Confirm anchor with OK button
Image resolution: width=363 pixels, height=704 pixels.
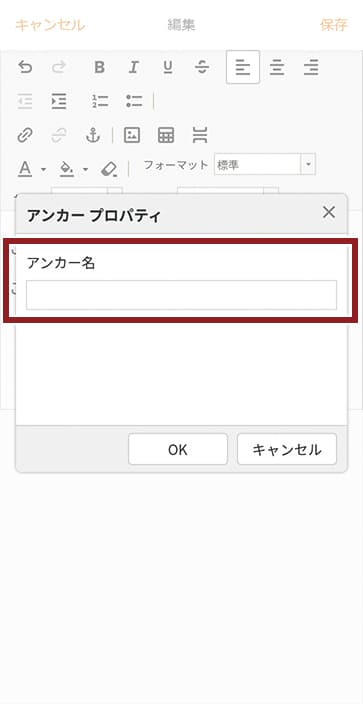click(178, 449)
